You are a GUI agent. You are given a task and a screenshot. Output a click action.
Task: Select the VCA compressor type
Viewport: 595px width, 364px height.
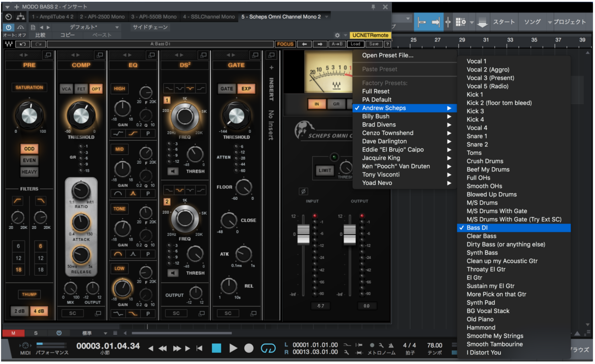click(x=66, y=89)
